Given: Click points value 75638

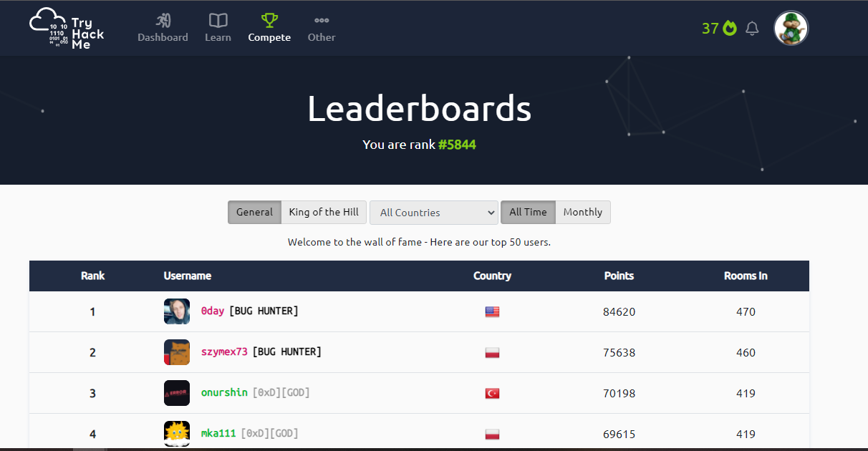Looking at the screenshot, I should (x=619, y=353).
